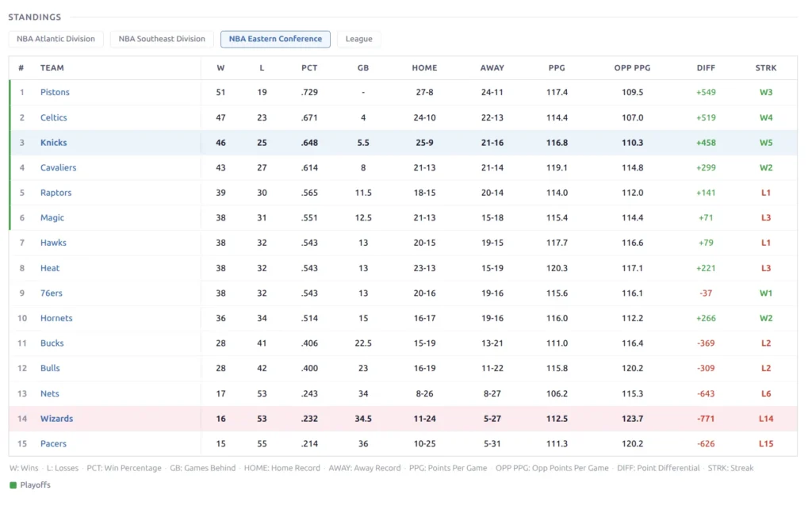Click the Wizards L14 streak value
This screenshot has height=506, width=812.
766,419
